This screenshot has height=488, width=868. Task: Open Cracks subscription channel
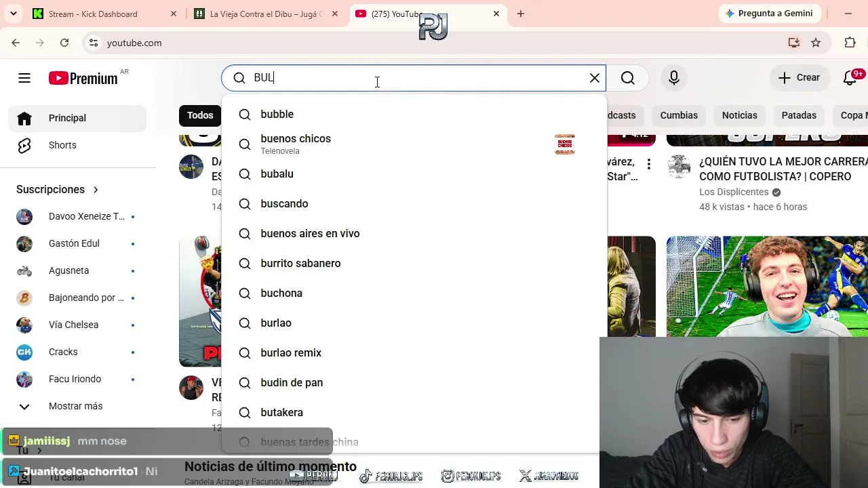click(x=77, y=352)
